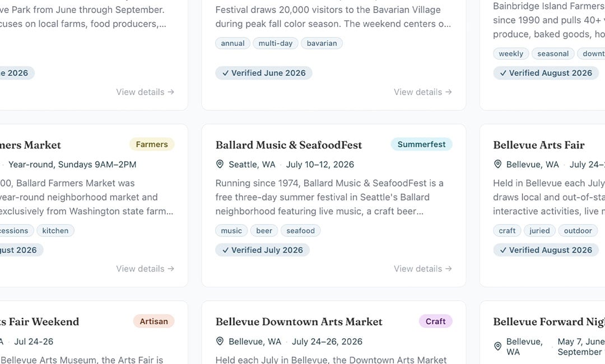Click the 'Jul 24-26' date on the Artisan card
Screen dimensions: 605x364
34,342
